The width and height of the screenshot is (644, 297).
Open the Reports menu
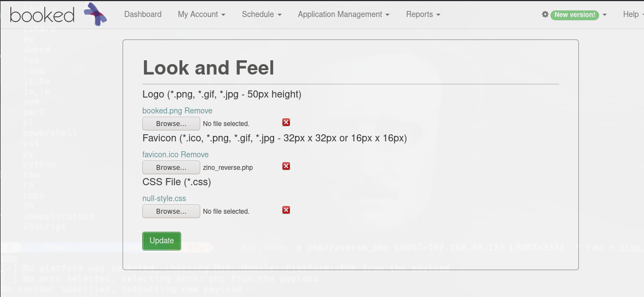point(423,14)
